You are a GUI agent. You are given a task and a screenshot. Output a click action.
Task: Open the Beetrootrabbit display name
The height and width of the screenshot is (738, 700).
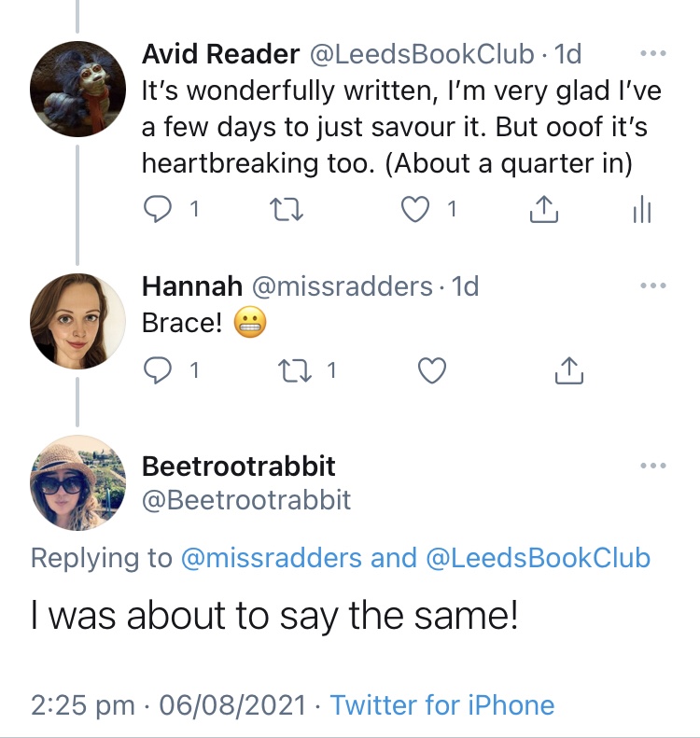239,465
